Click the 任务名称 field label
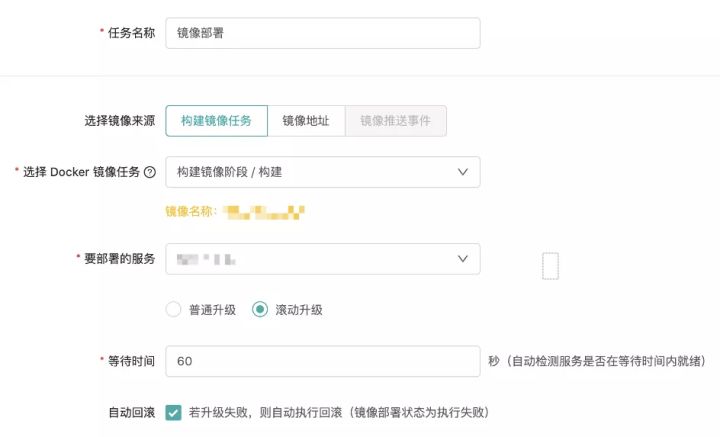Viewport: 720px width, 437px height. tap(131, 32)
